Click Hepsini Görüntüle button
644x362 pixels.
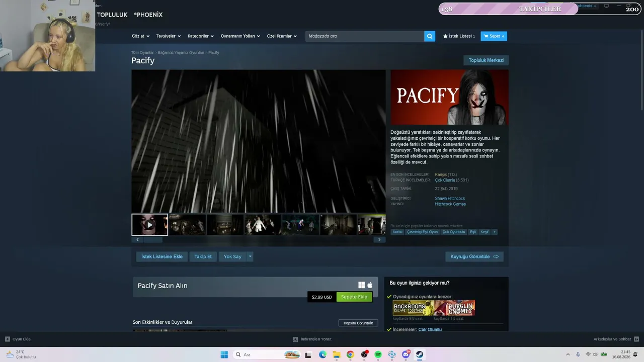point(358,323)
